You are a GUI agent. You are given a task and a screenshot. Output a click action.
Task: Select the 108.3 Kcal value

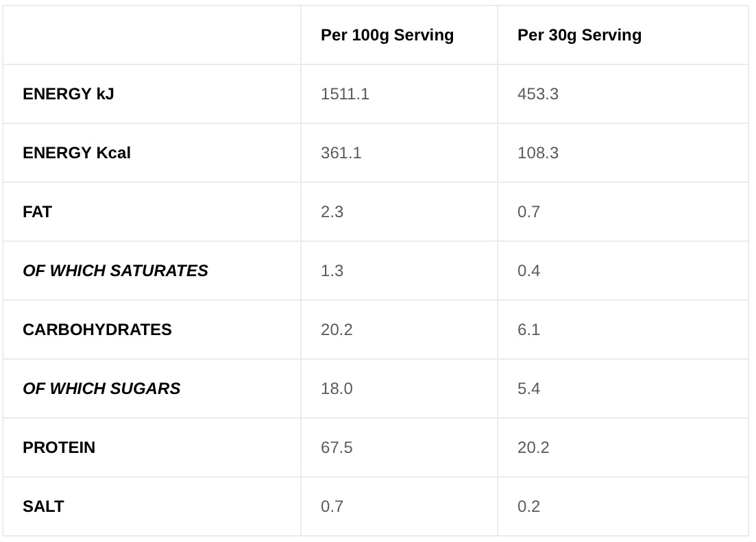coord(537,153)
